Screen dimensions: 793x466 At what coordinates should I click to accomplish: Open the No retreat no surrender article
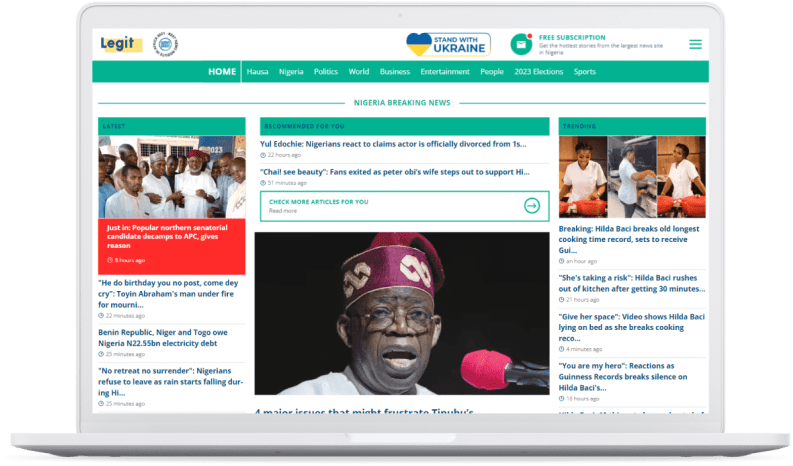pyautogui.click(x=170, y=382)
